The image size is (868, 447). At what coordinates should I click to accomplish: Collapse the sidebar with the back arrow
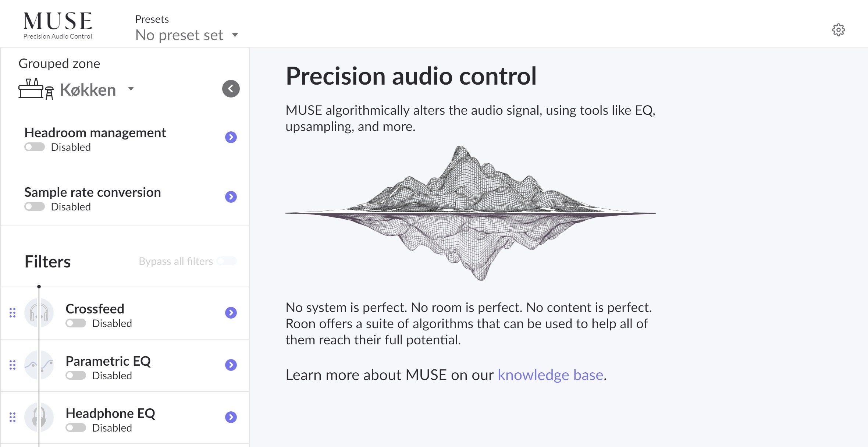[231, 89]
